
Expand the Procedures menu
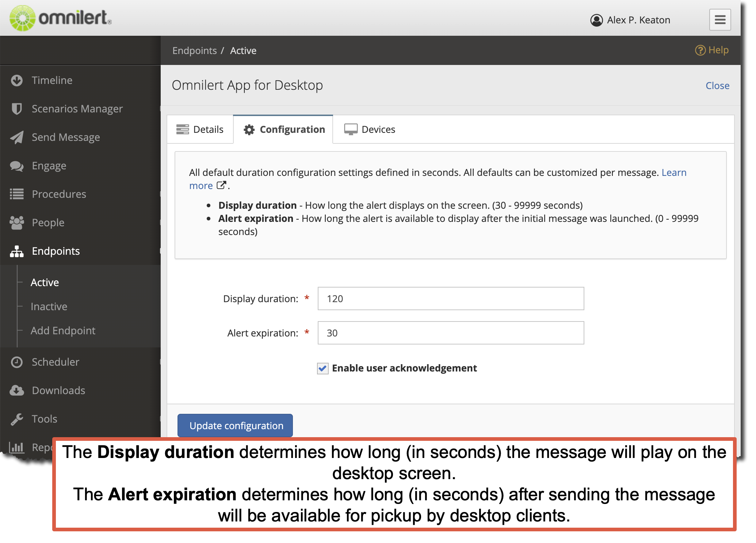tap(80, 194)
